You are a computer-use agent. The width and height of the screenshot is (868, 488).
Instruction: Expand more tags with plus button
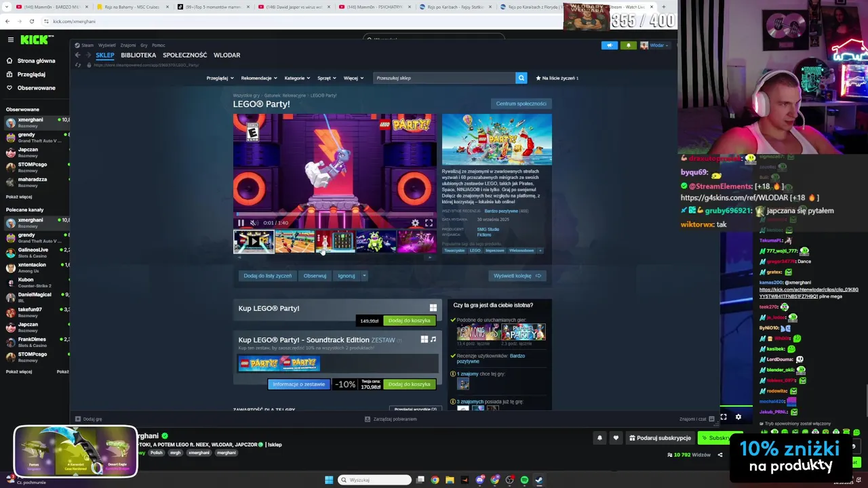540,250
